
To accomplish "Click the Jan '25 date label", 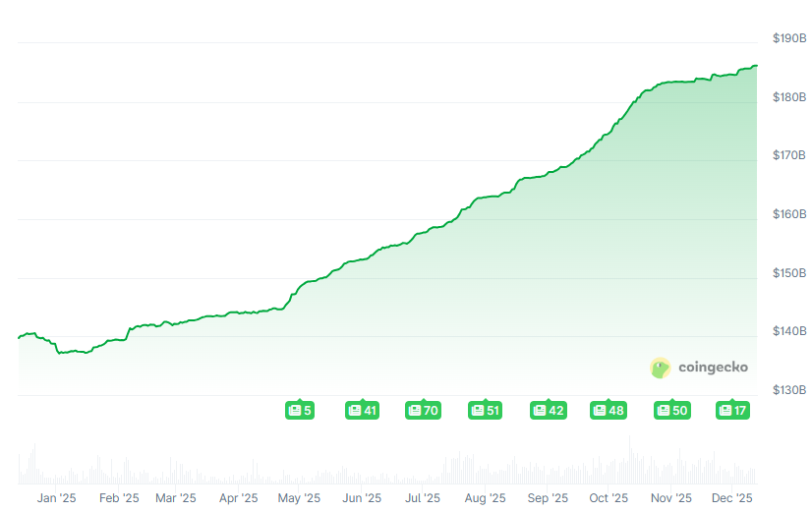I will [56, 498].
